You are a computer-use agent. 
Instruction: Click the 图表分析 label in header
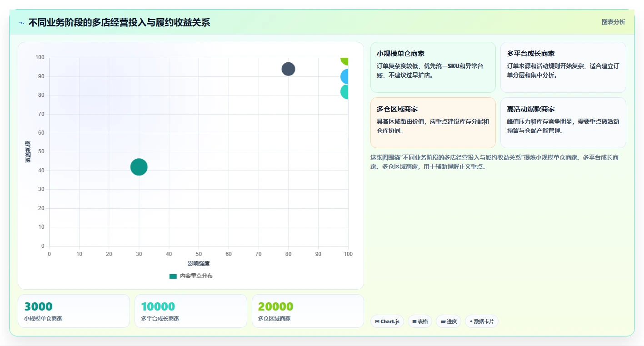click(x=613, y=22)
